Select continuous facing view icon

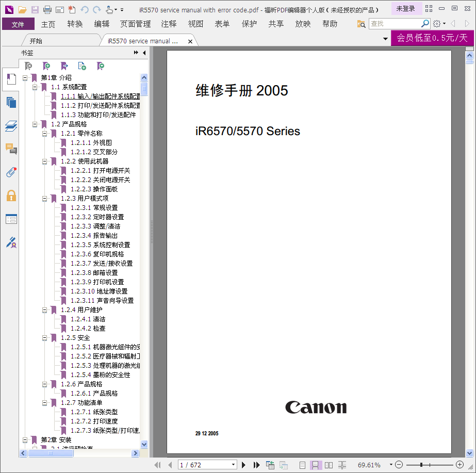coord(342,465)
